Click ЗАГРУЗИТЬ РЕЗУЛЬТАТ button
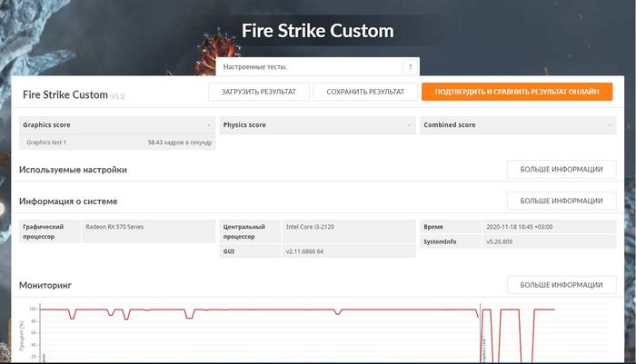The height and width of the screenshot is (364, 636). [259, 92]
